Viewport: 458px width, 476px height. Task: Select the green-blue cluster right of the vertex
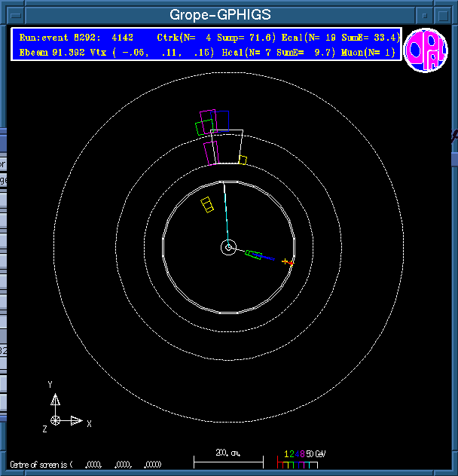click(254, 255)
